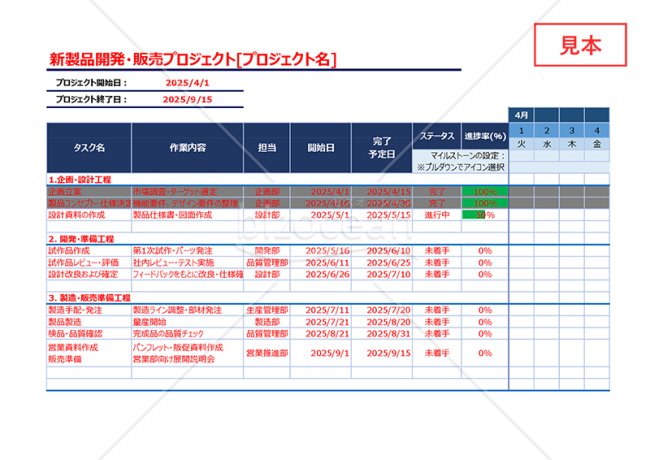Click the 金 weekday cell
Image resolution: width=650 pixels, height=460 pixels.
597,144
